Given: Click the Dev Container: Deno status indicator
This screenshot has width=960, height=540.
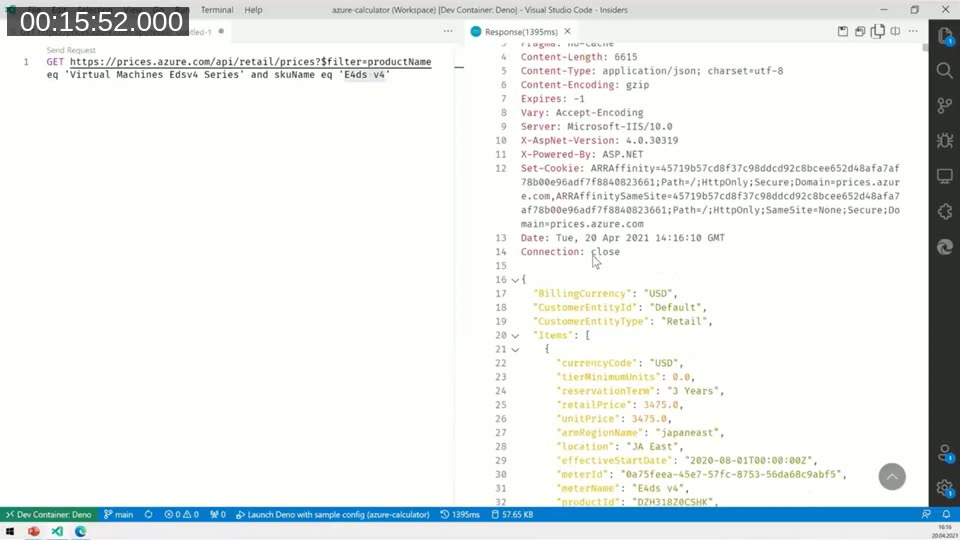Looking at the screenshot, I should (49, 514).
